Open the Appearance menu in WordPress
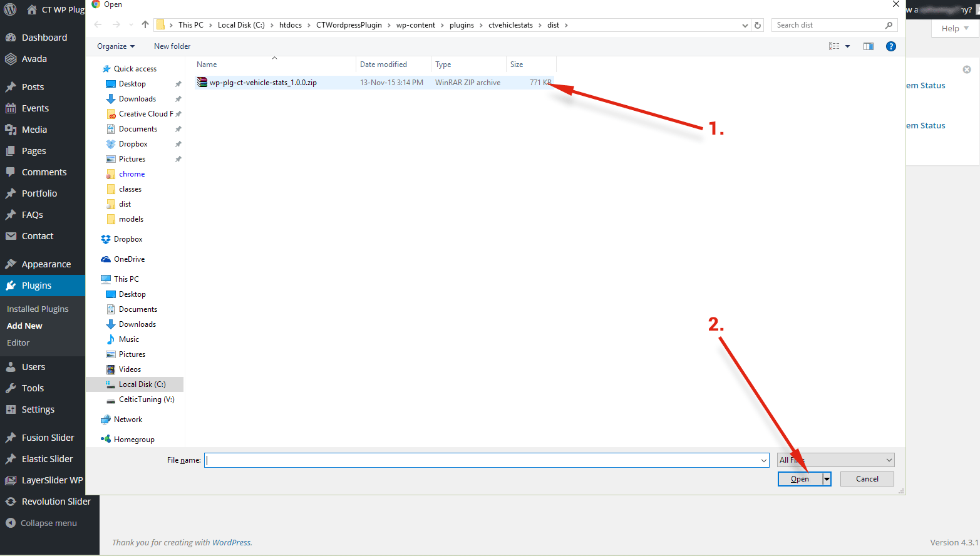 [x=46, y=264]
